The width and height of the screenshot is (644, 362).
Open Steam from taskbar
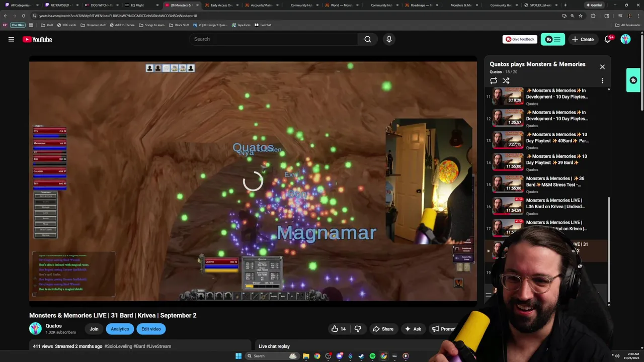pos(361,356)
